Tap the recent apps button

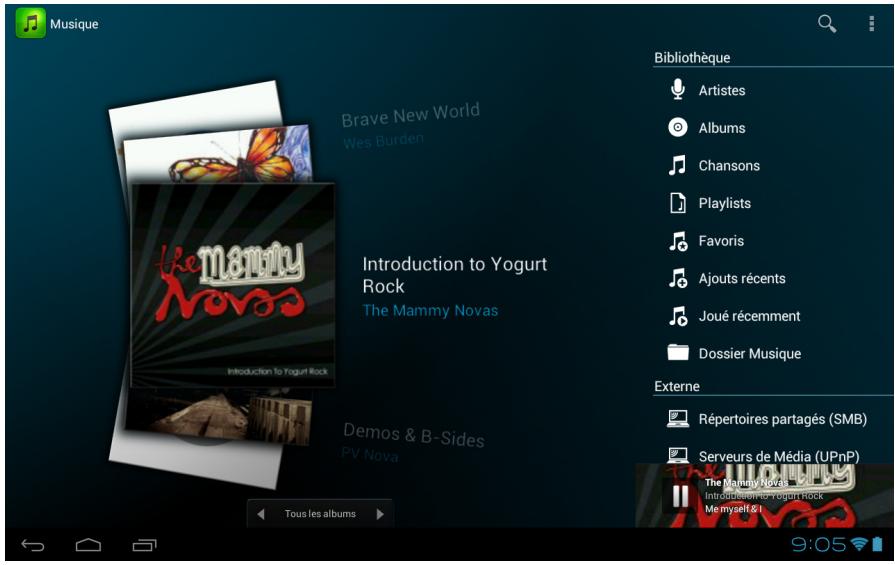pos(144,545)
